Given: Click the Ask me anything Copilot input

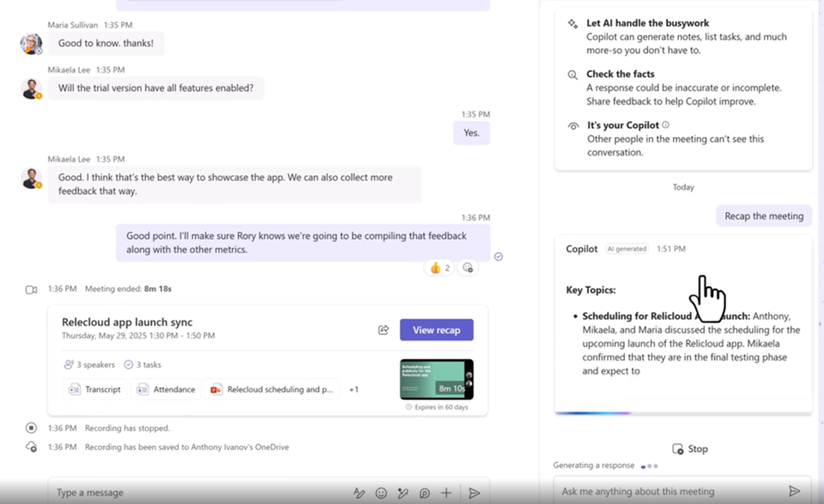Looking at the screenshot, I should 669,491.
